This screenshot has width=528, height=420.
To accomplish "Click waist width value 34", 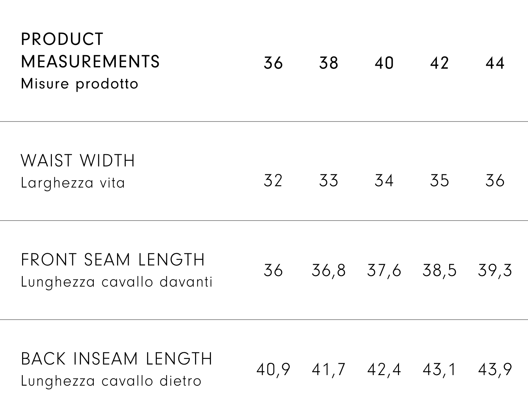I will point(384,181).
